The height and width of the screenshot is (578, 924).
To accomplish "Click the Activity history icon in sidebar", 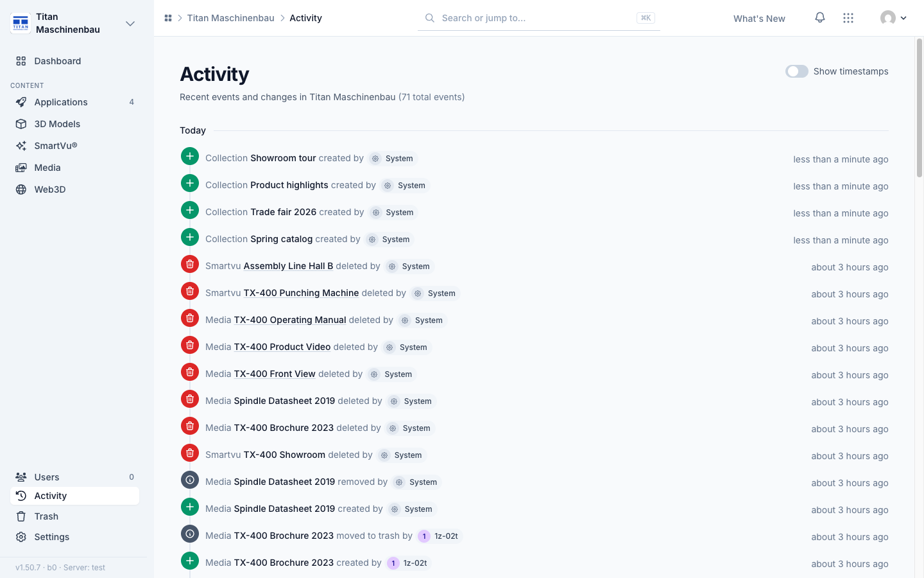I will click(x=21, y=496).
